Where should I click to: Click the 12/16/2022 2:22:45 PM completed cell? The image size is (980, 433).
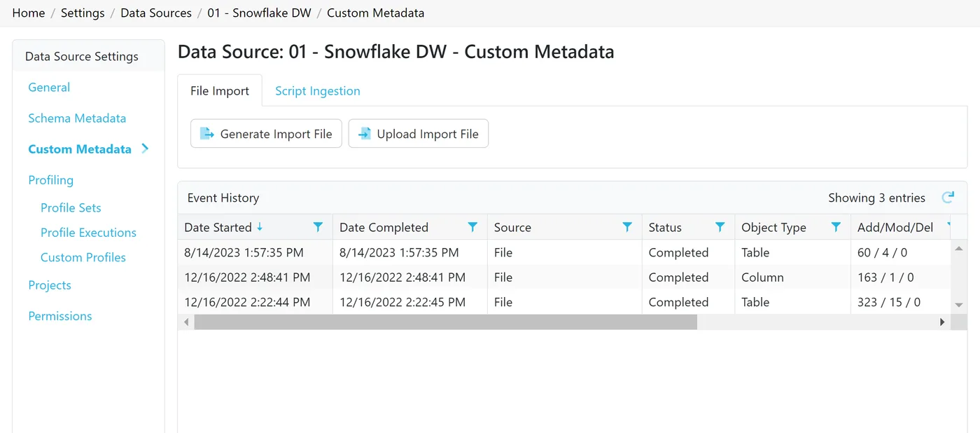click(410, 302)
